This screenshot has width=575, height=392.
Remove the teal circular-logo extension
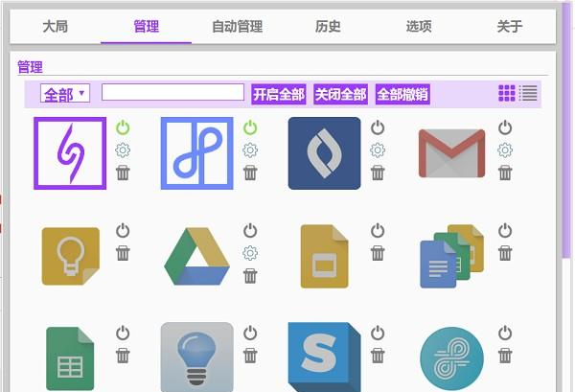tap(505, 356)
